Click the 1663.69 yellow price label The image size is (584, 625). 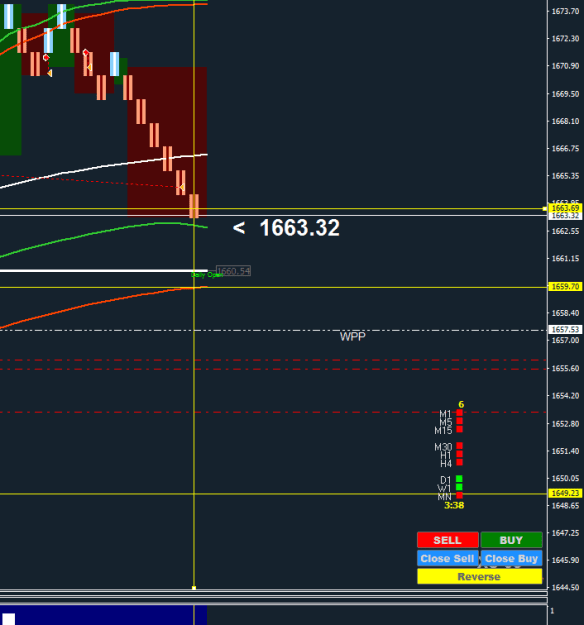tap(565, 208)
